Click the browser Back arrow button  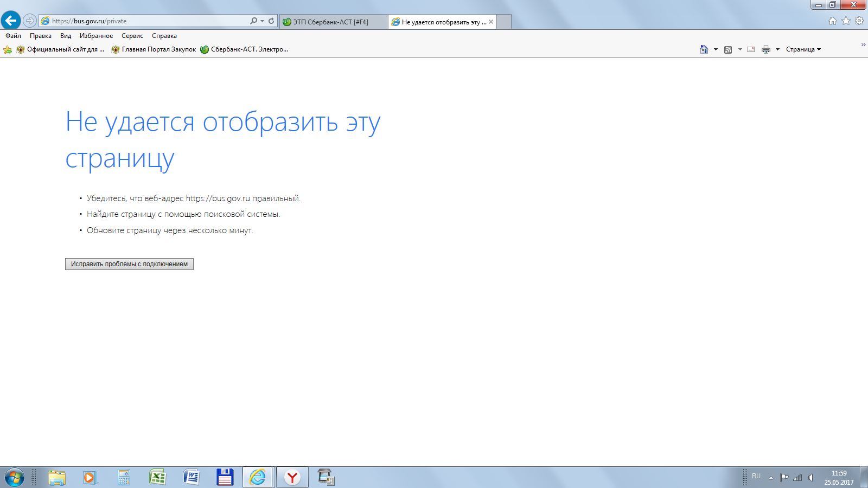[x=11, y=21]
